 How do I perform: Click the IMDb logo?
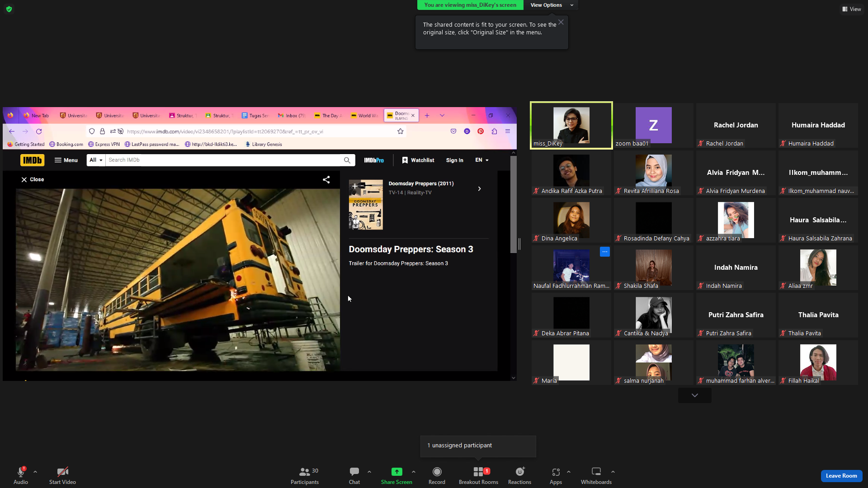32,160
